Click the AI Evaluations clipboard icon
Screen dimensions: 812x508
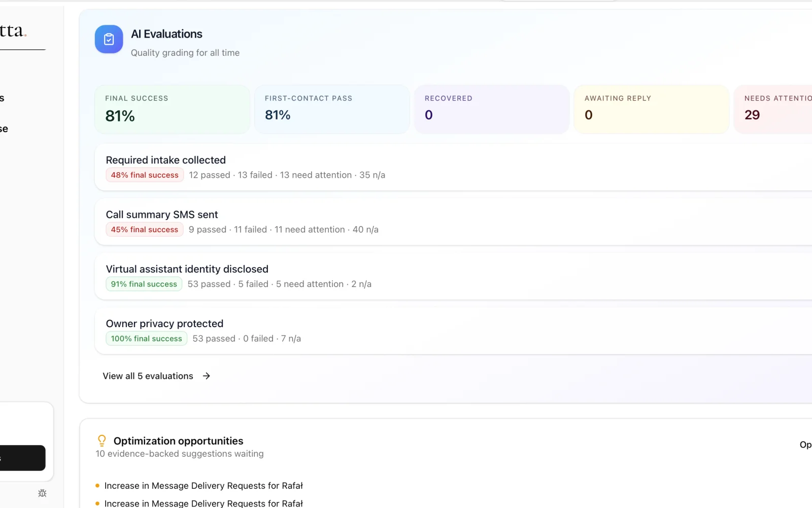pos(109,39)
